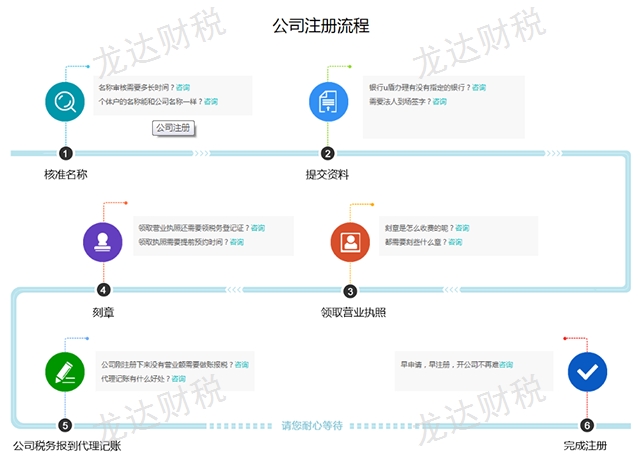The width and height of the screenshot is (640, 460).
Task: Click the step label 核准名称
Action: [x=66, y=175]
